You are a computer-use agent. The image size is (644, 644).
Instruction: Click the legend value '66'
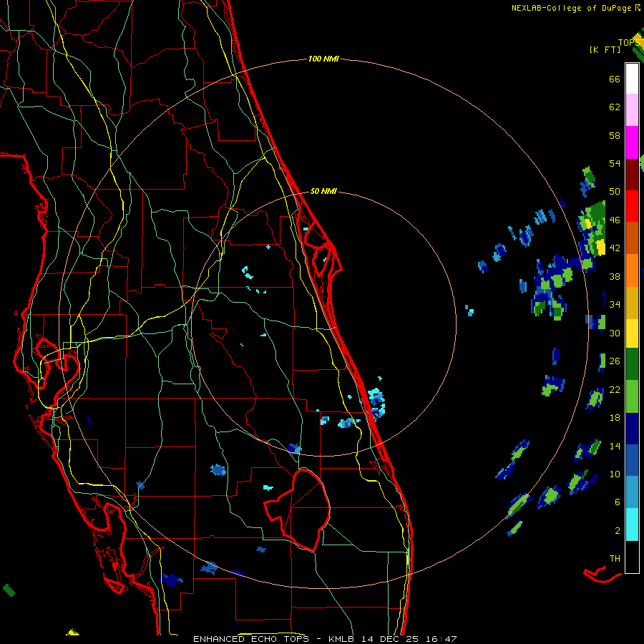coord(615,79)
